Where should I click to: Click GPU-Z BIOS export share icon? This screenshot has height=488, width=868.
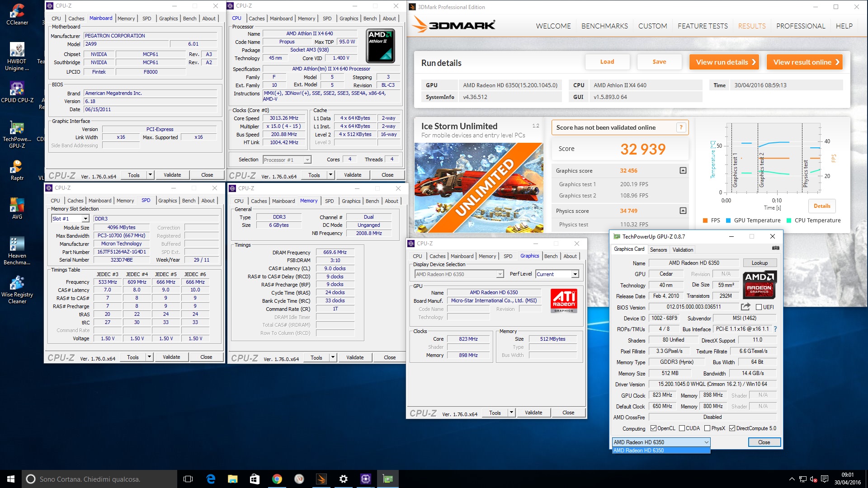[745, 307]
